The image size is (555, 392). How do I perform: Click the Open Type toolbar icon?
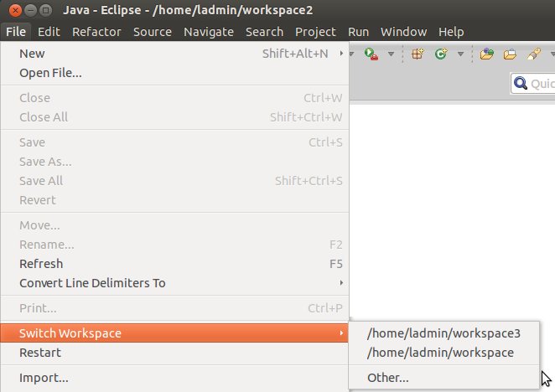point(487,54)
